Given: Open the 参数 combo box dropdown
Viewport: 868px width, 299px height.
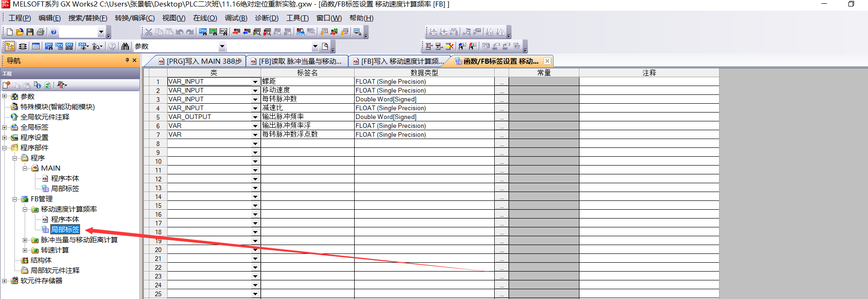Looking at the screenshot, I should click(x=222, y=47).
